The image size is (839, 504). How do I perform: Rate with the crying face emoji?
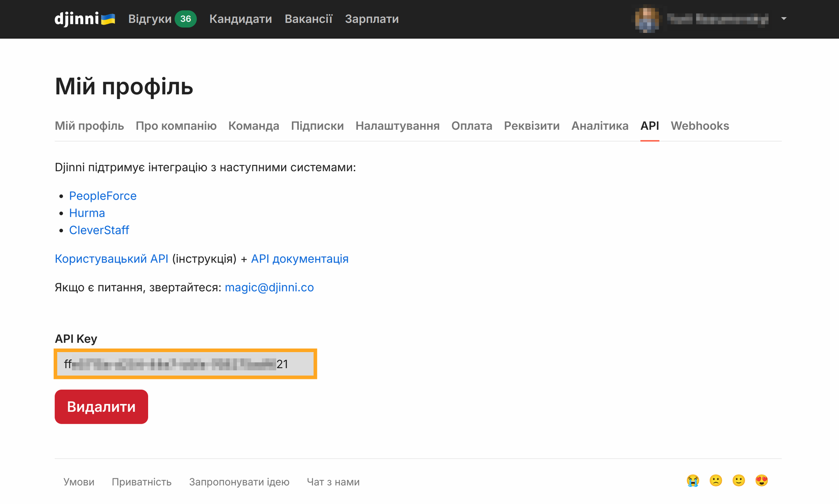click(x=693, y=481)
